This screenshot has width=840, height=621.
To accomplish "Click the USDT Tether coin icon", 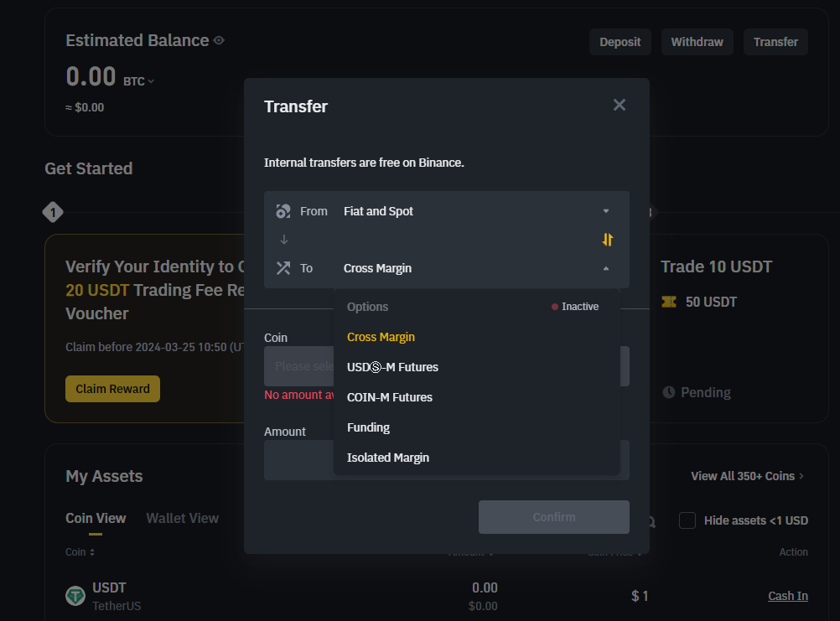I will pyautogui.click(x=75, y=596).
